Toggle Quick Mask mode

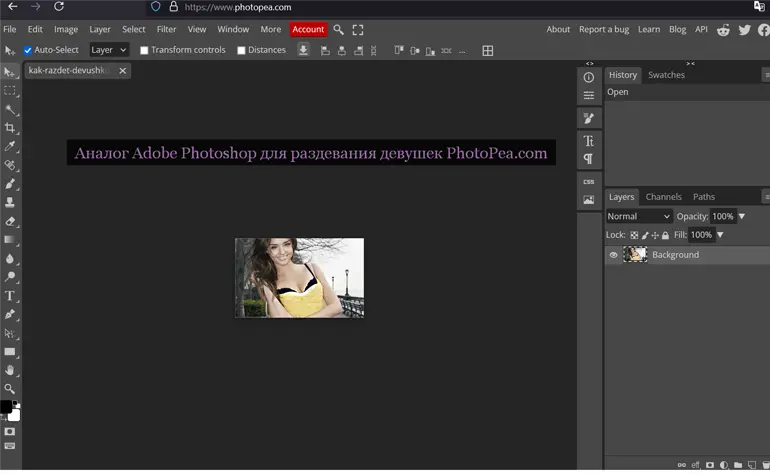click(x=9, y=431)
